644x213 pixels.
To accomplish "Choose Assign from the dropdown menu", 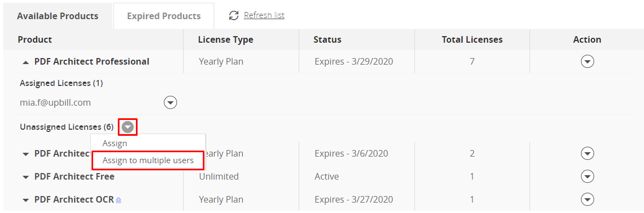I will tap(115, 143).
